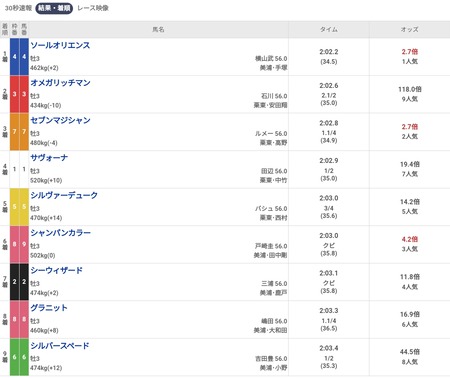Select the body weight 474kg(+12)

coord(46,368)
